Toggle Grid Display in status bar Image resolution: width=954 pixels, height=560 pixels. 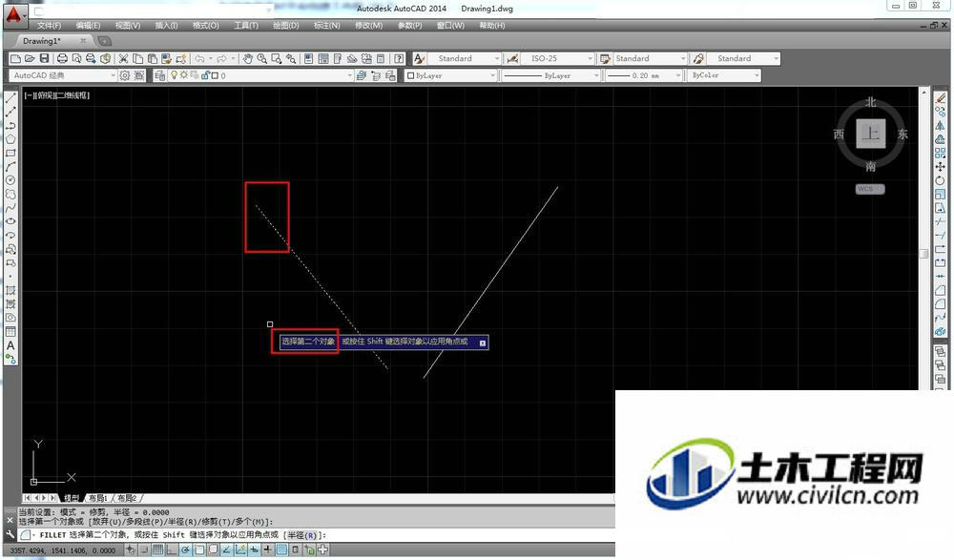(157, 550)
